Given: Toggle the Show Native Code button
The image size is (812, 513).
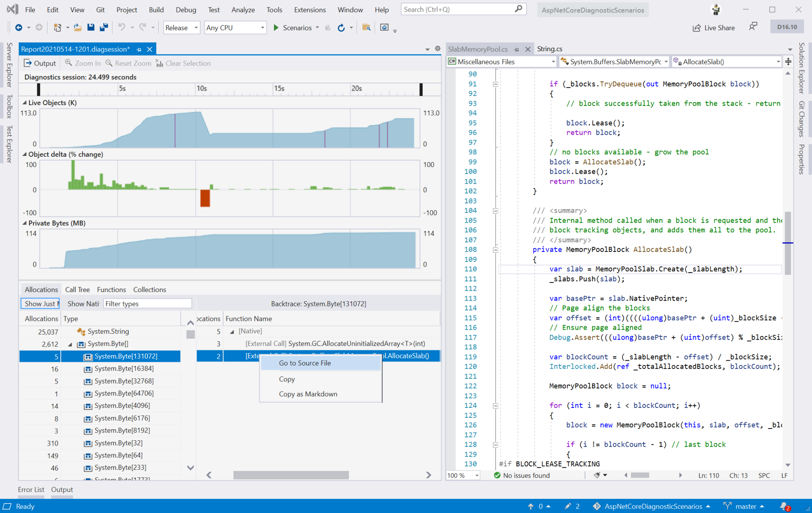Looking at the screenshot, I should tap(82, 304).
